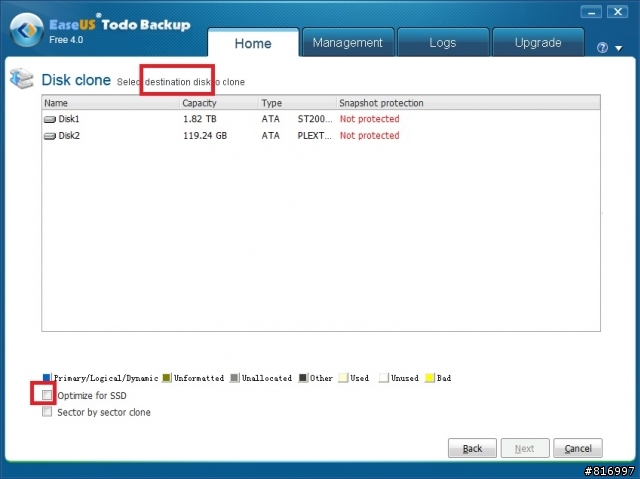Click the Unformatted olive swatch

point(167,378)
